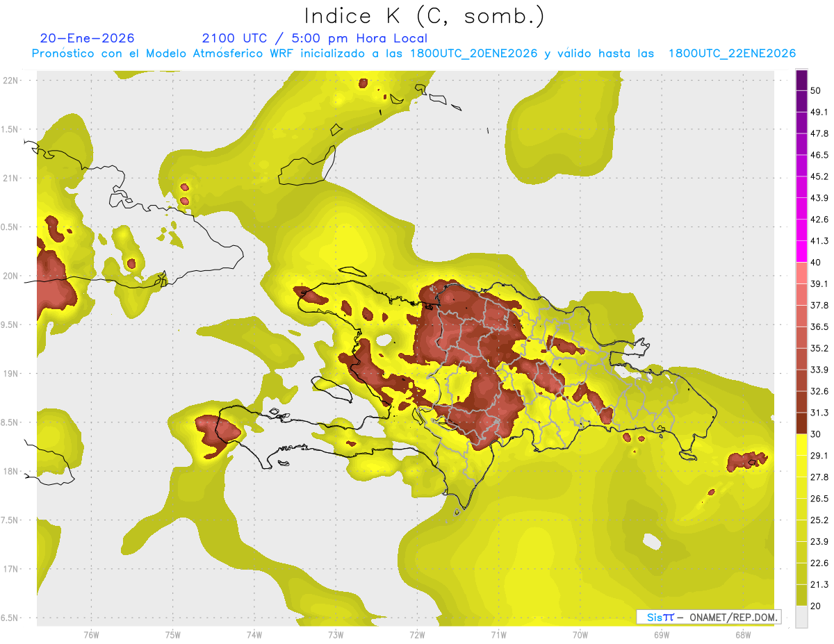Click the '73W' longitude label

336,635
